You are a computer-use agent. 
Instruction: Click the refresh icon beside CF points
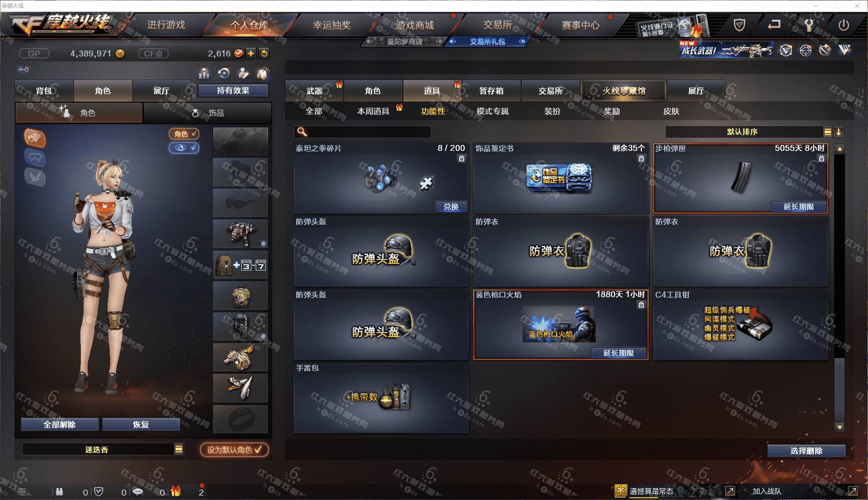264,53
